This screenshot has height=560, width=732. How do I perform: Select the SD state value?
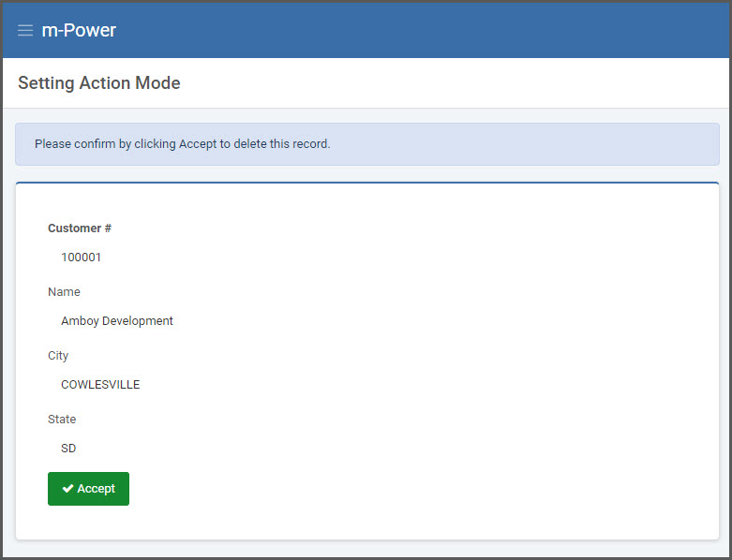point(68,448)
